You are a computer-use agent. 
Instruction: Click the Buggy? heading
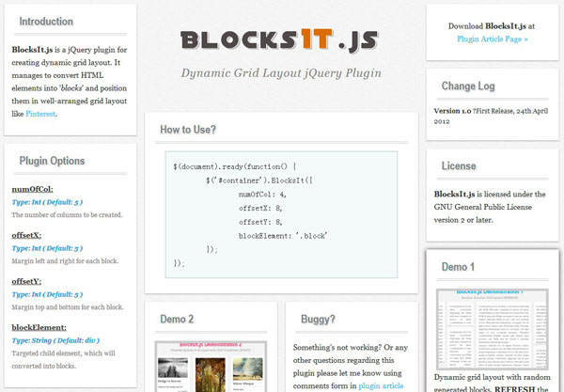(x=318, y=320)
